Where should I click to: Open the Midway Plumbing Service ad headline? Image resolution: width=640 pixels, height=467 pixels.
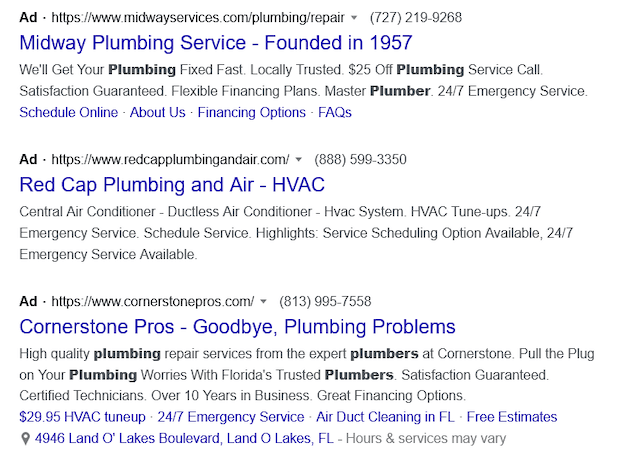point(215,43)
